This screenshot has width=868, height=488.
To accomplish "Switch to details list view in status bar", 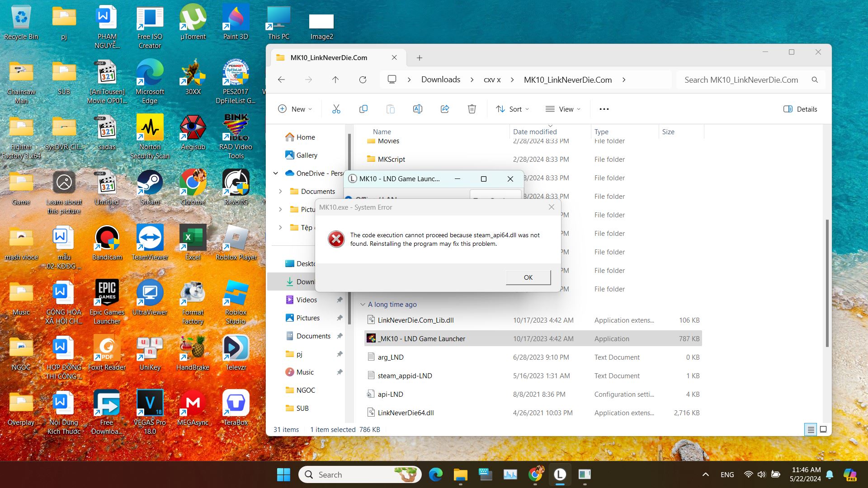I will click(x=811, y=429).
